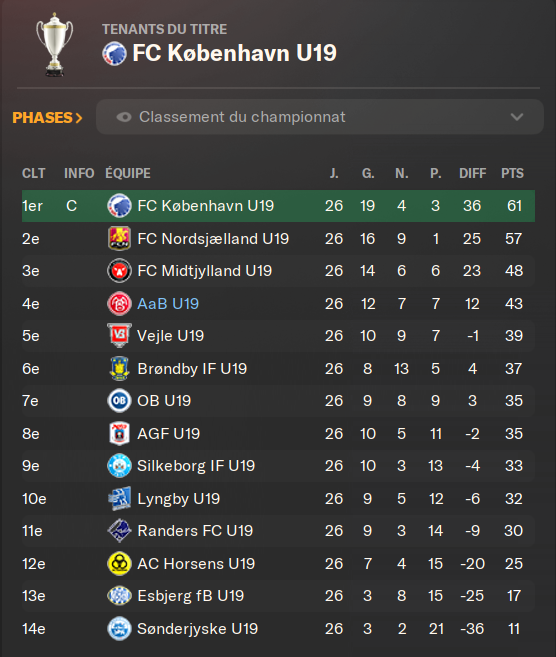Image resolution: width=556 pixels, height=657 pixels.
Task: Open the AaB U19 team link
Action: point(168,303)
